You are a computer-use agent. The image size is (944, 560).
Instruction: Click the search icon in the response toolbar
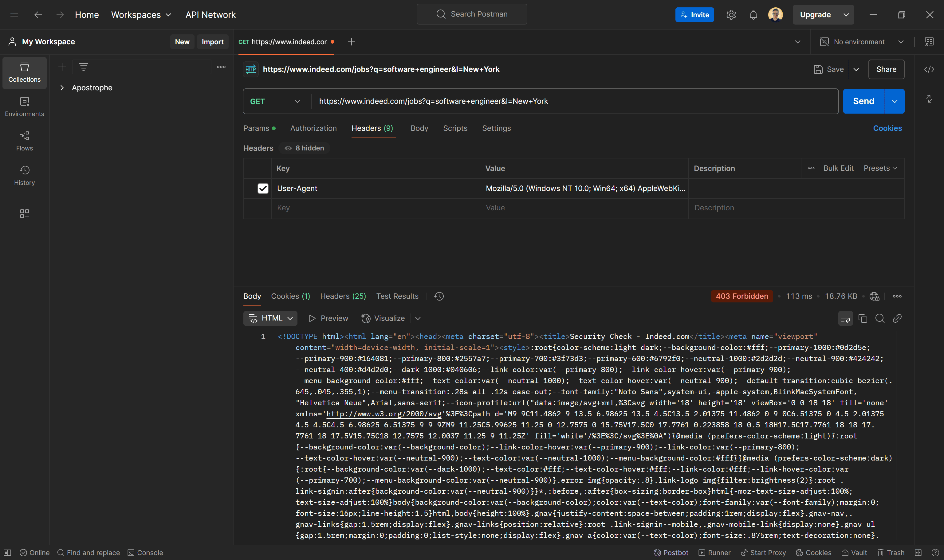(x=879, y=318)
